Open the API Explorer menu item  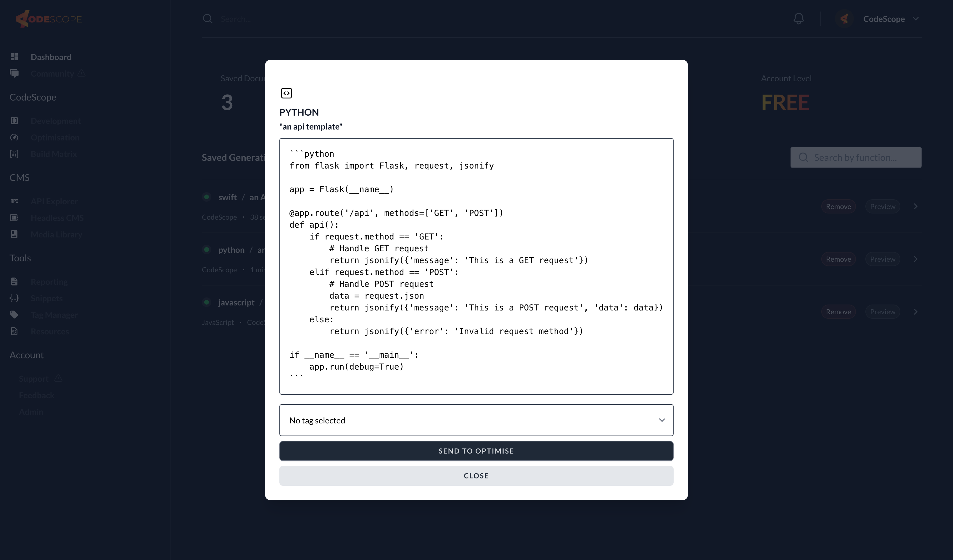[x=54, y=201]
